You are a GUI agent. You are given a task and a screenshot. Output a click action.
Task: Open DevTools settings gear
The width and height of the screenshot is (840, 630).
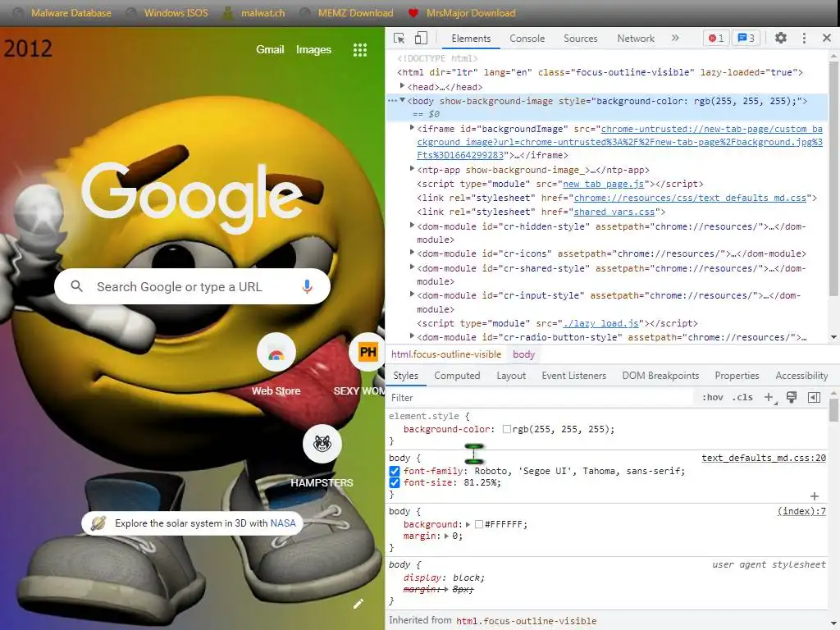(x=781, y=38)
